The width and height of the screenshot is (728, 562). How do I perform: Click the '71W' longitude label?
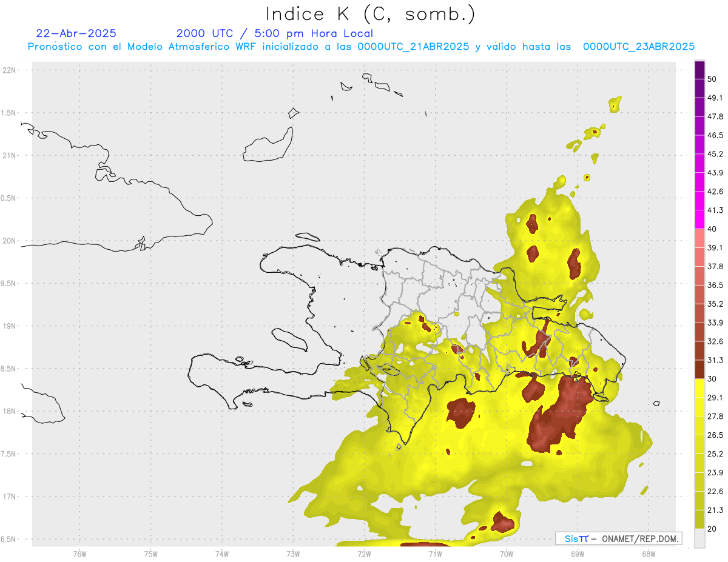point(435,554)
